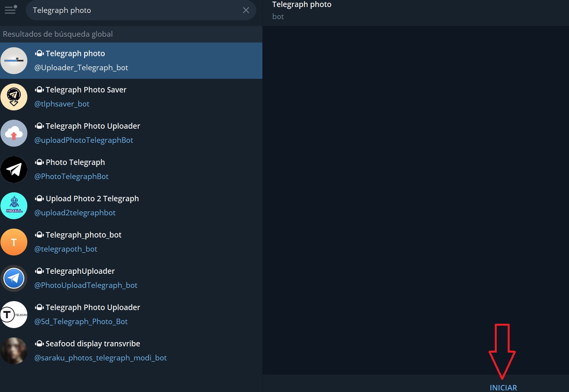Click the cloud upload avatar of uploadPhotoTelegraphBot
The height and width of the screenshot is (392, 569).
[14, 133]
